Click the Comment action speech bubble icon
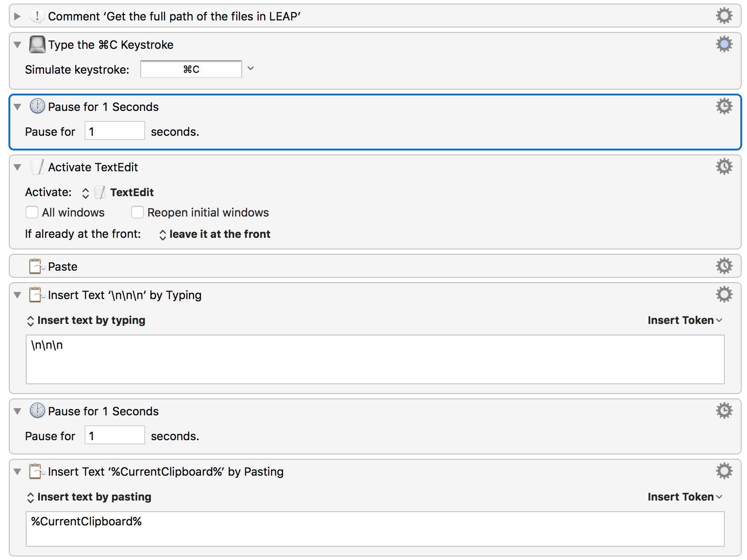747x560 pixels. (x=37, y=16)
